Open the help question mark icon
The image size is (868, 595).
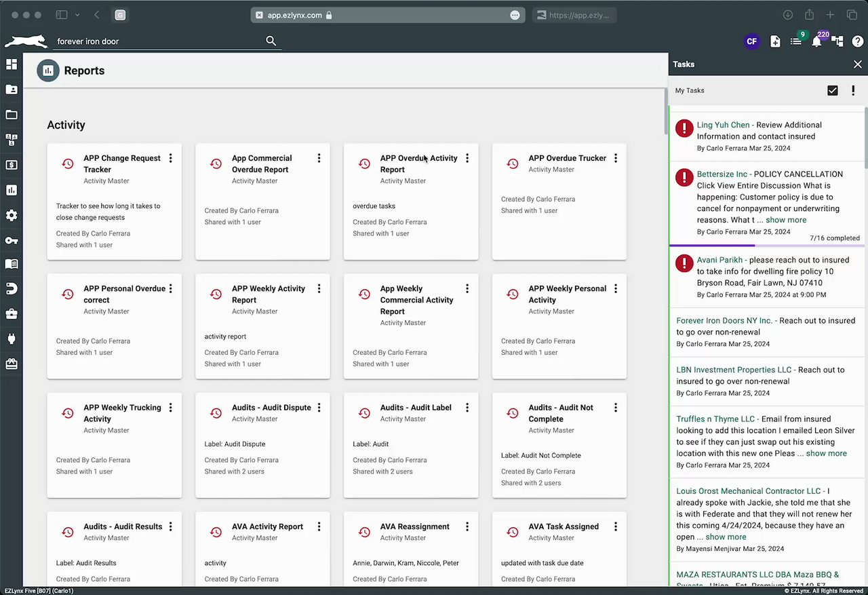(858, 41)
